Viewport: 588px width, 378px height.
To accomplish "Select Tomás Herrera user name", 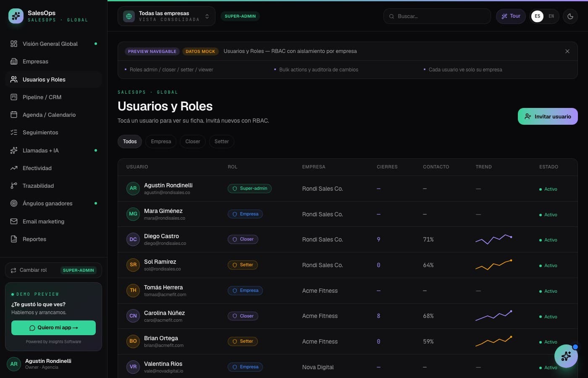I will click(x=163, y=287).
